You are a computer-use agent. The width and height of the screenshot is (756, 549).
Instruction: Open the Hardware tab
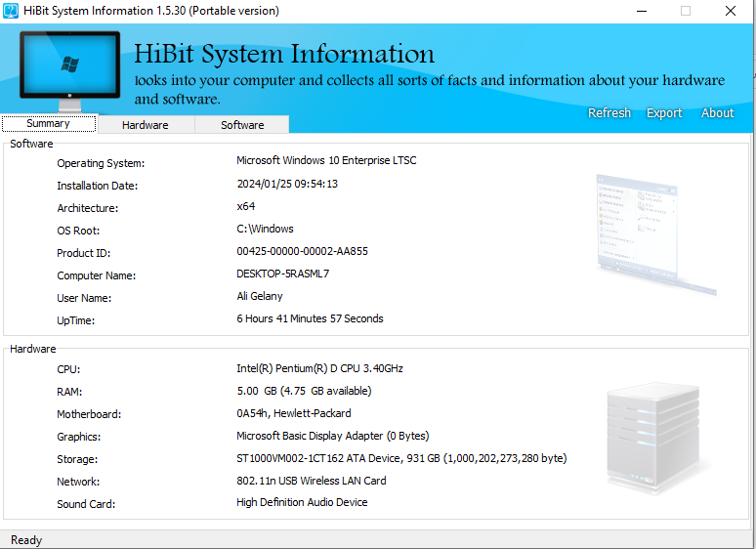[x=146, y=125]
